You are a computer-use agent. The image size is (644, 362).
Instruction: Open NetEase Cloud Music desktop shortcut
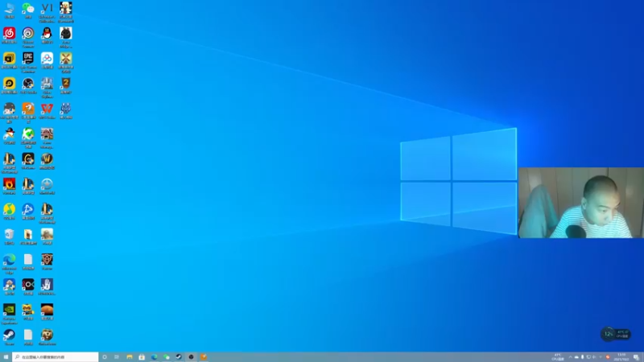click(9, 35)
